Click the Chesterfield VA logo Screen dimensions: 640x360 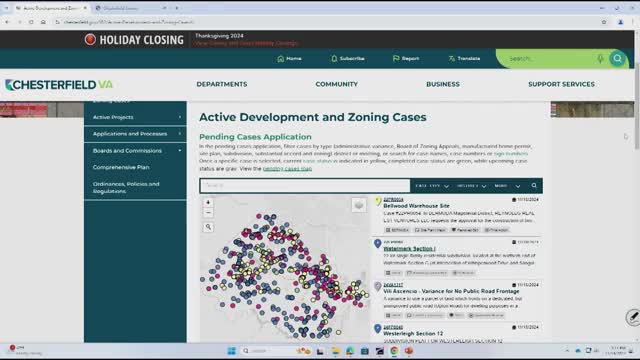59,85
